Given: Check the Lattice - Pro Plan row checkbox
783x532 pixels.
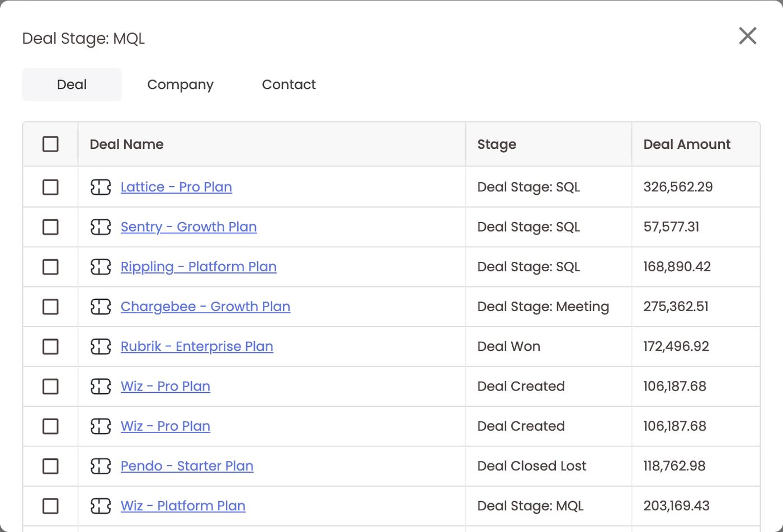Looking at the screenshot, I should 50,187.
